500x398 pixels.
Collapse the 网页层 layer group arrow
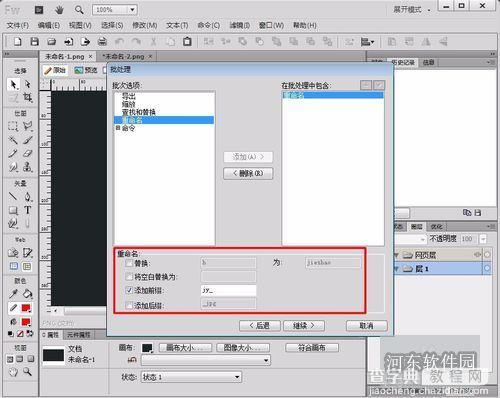(397, 255)
